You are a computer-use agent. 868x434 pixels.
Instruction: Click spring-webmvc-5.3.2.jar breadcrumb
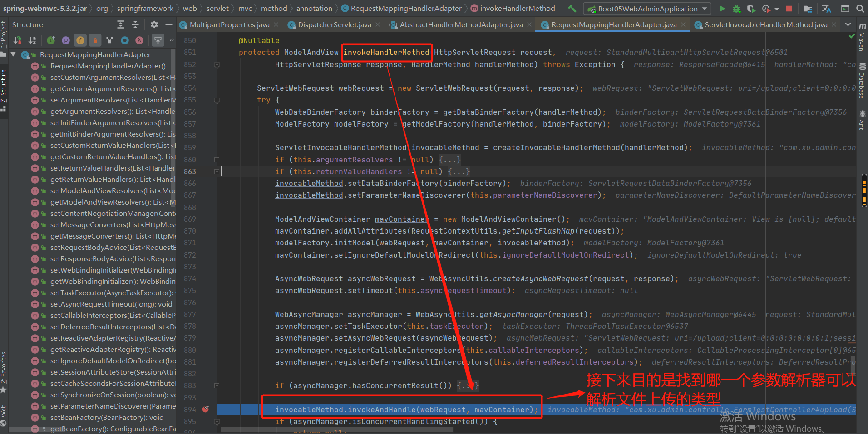pos(44,8)
